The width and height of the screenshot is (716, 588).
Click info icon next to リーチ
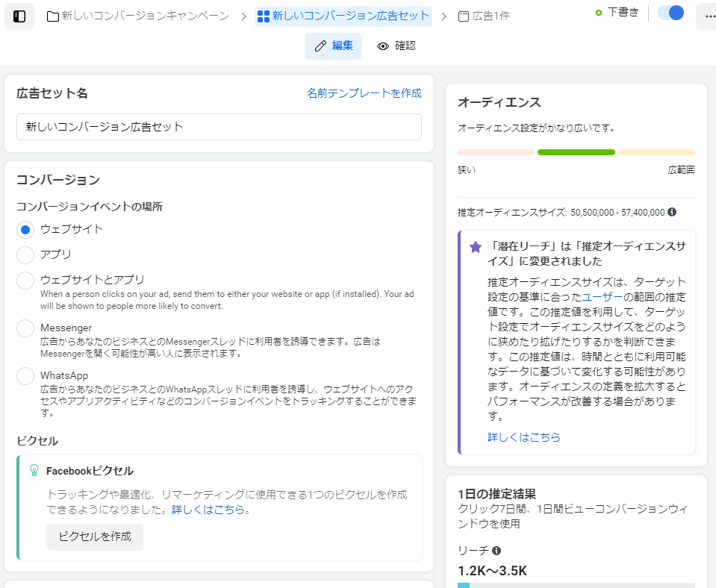[x=496, y=551]
